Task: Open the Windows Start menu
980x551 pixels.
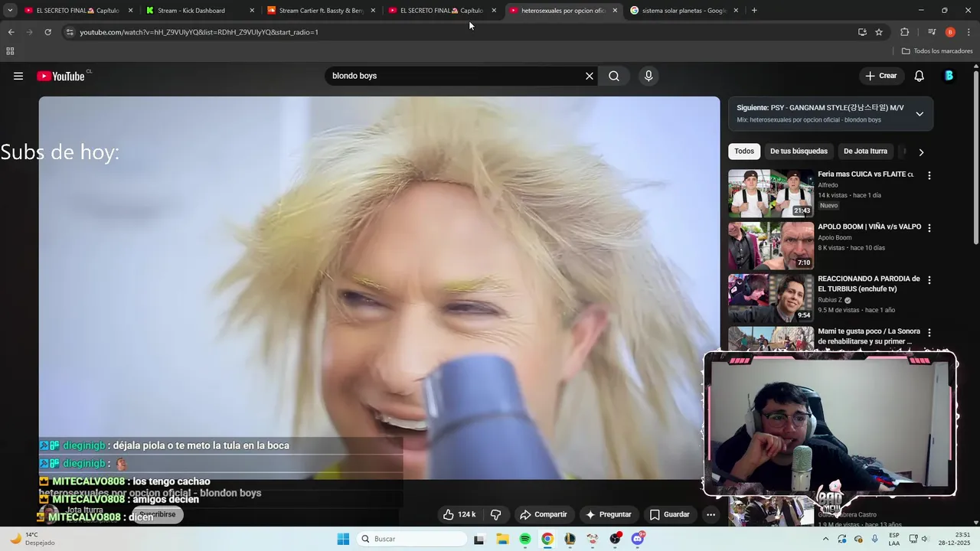Action: point(343,539)
